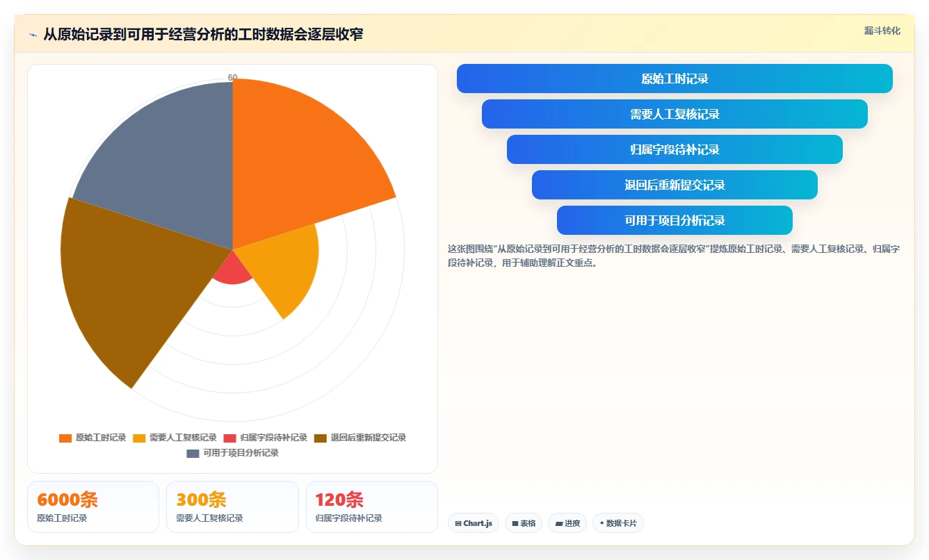Click the slate legend swatch for 可用于项目分析记录
This screenshot has height=560, width=929.
click(193, 453)
